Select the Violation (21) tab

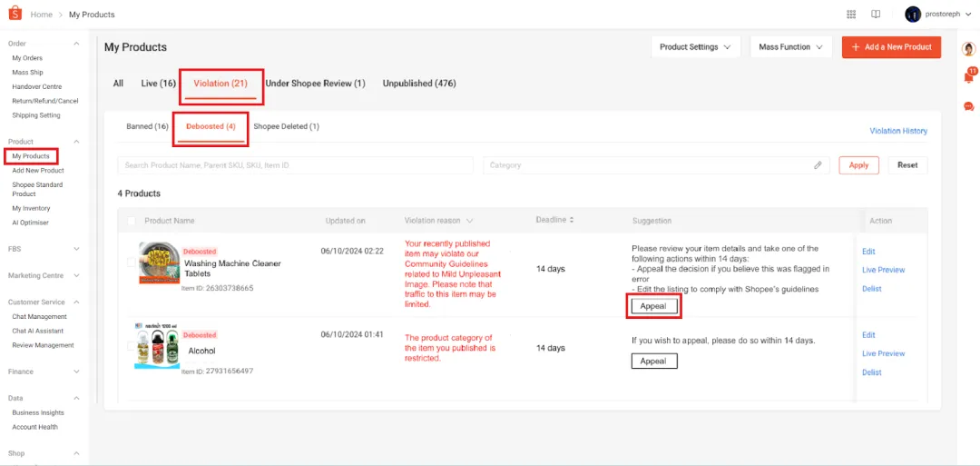pyautogui.click(x=220, y=84)
